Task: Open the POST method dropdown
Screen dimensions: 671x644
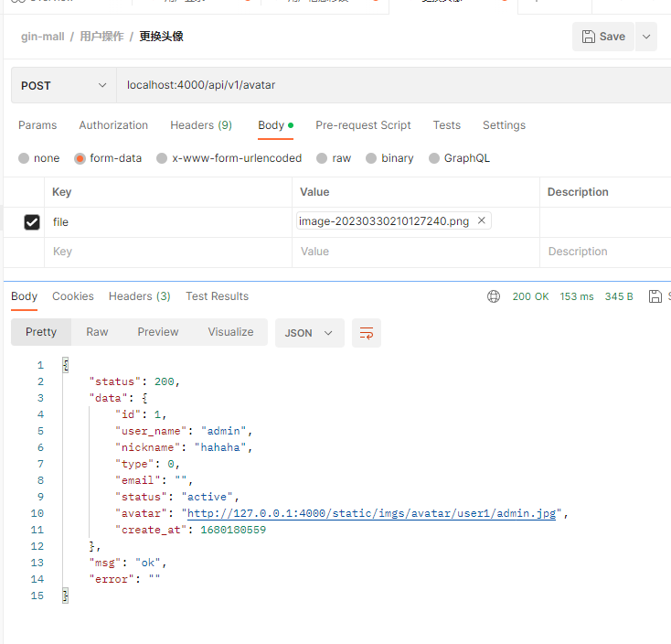Action: 64,85
